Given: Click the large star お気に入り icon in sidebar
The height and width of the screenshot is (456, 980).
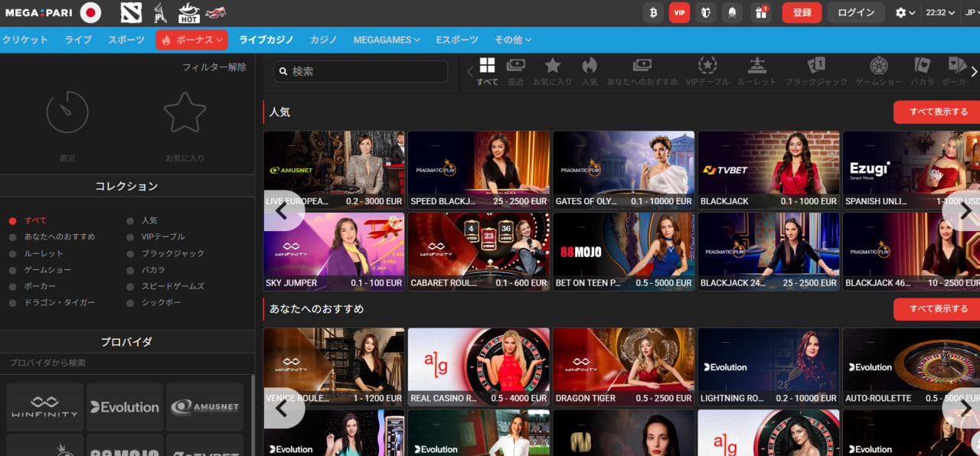Looking at the screenshot, I should pyautogui.click(x=185, y=112).
